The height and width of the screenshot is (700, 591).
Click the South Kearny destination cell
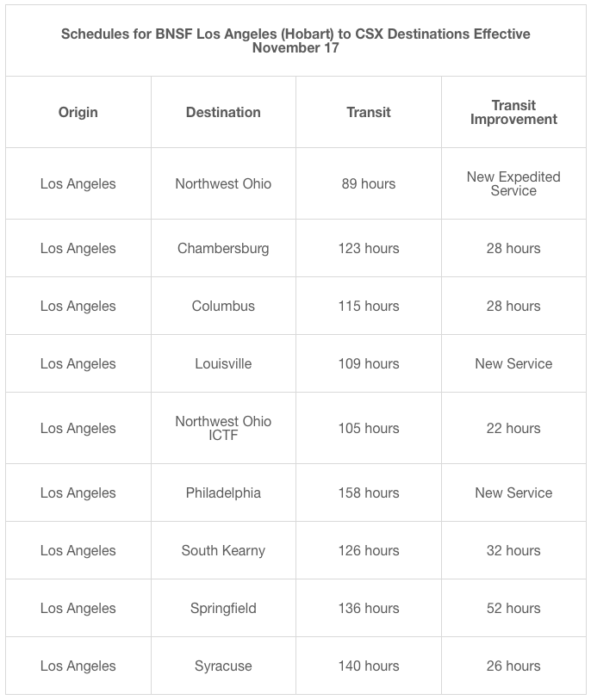coord(223,550)
